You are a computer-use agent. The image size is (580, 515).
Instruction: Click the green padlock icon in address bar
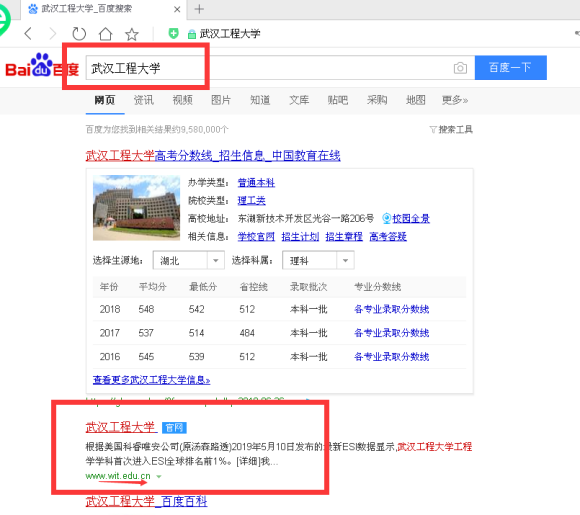coord(192,34)
